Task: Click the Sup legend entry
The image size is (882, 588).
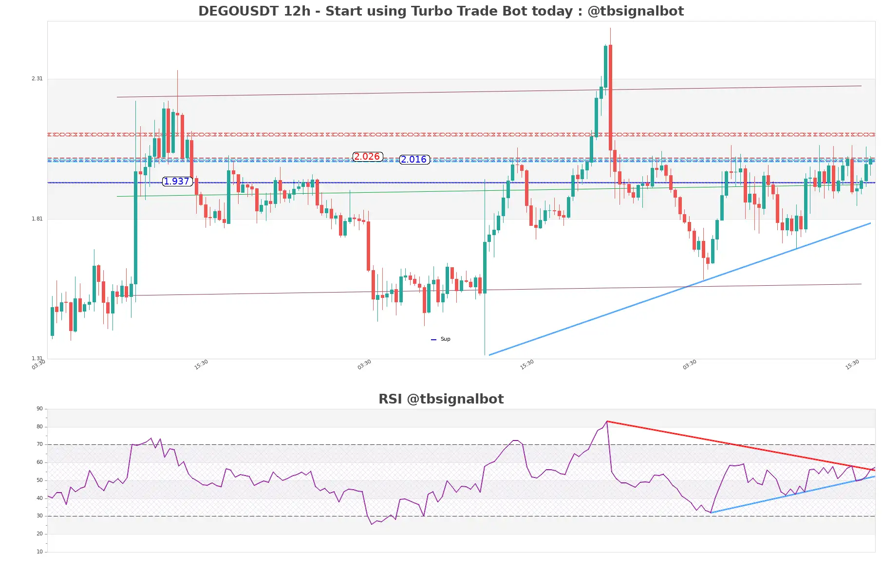Action: pos(441,339)
